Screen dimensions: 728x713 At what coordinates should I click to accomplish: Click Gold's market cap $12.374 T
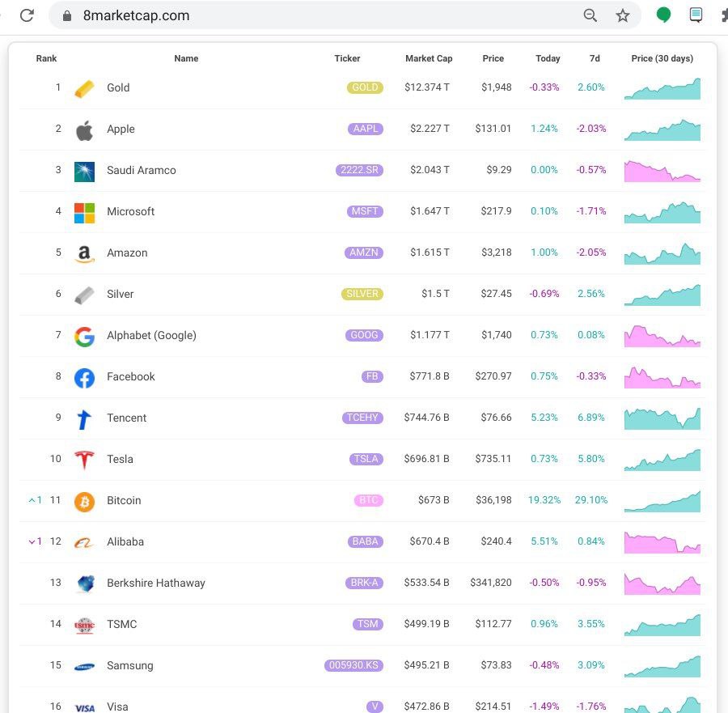pos(426,87)
